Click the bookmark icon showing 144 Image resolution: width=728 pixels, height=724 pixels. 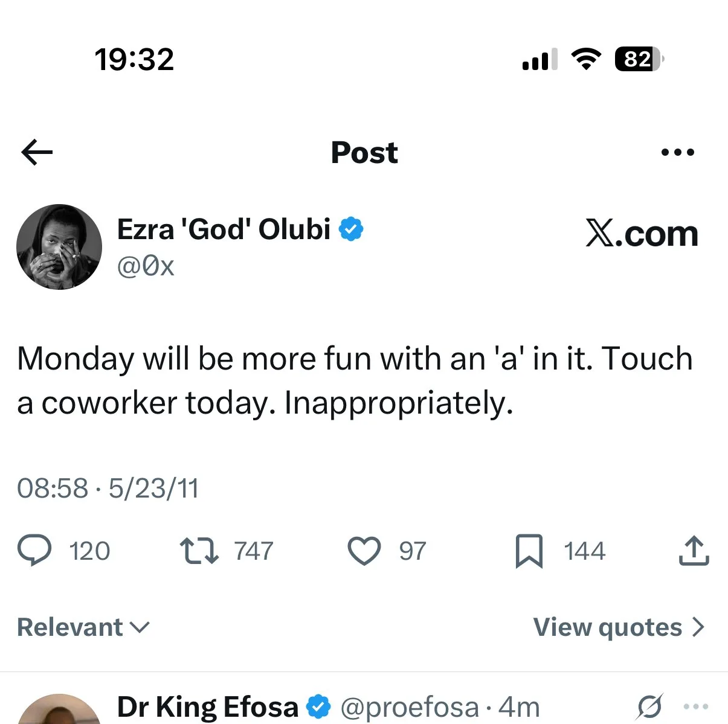pos(530,550)
